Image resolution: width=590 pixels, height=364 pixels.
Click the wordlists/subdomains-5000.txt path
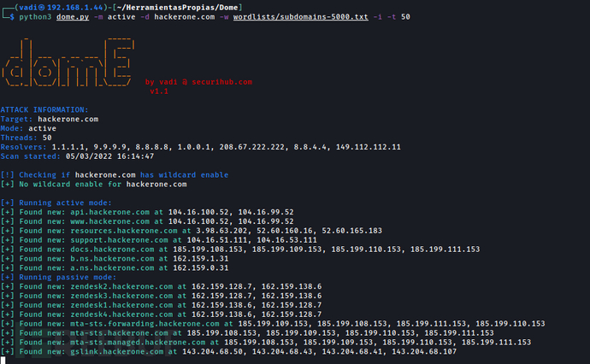[301, 17]
